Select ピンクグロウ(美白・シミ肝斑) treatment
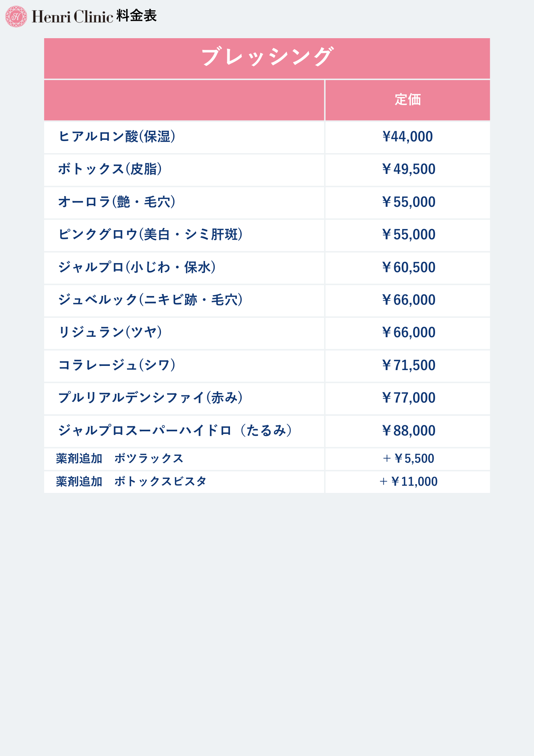This screenshot has height=756, width=534. pyautogui.click(x=150, y=234)
